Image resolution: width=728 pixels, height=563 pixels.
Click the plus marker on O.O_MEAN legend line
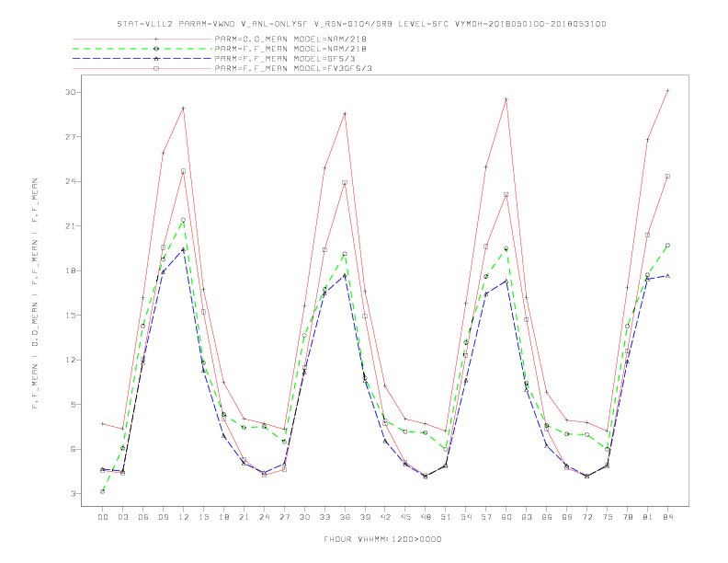tap(156, 39)
